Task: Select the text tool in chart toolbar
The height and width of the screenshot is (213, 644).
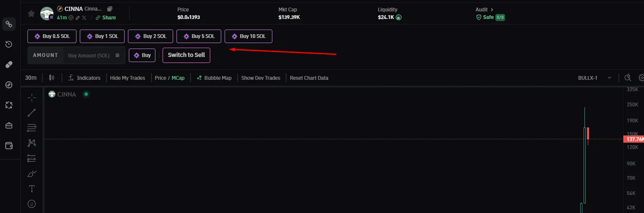Action: pyautogui.click(x=32, y=188)
